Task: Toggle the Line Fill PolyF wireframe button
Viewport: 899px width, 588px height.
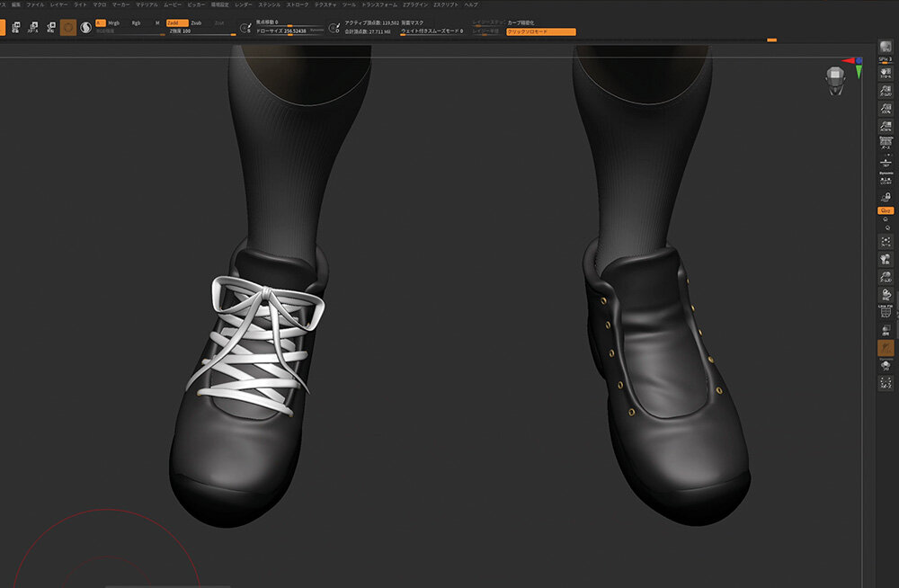Action: (x=886, y=311)
